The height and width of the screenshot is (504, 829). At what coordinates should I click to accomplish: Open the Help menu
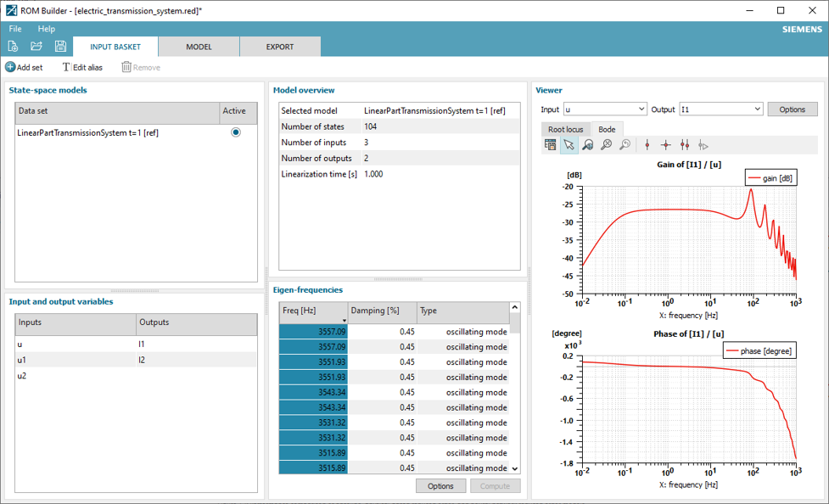click(x=47, y=29)
